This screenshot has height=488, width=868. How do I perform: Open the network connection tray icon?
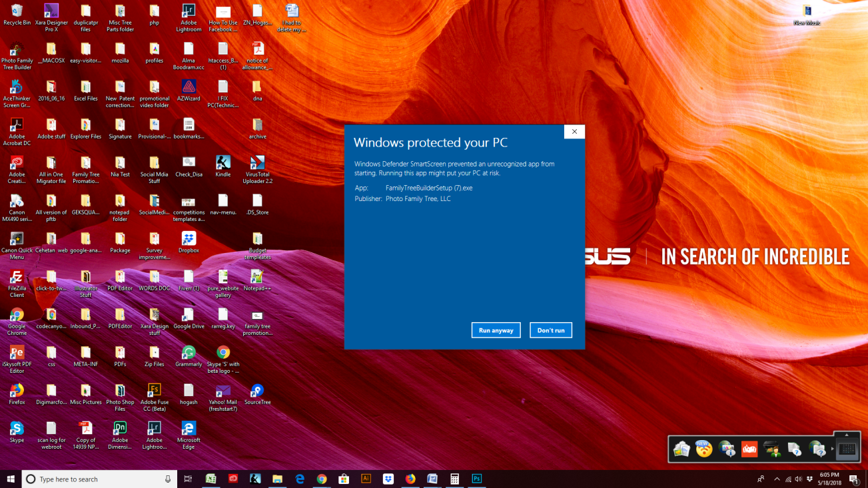pyautogui.click(x=788, y=479)
